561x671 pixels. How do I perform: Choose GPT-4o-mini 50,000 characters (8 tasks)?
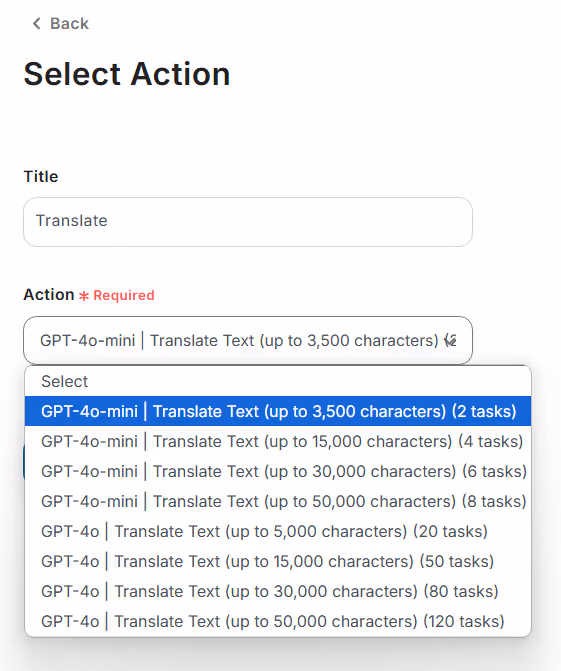(278, 501)
